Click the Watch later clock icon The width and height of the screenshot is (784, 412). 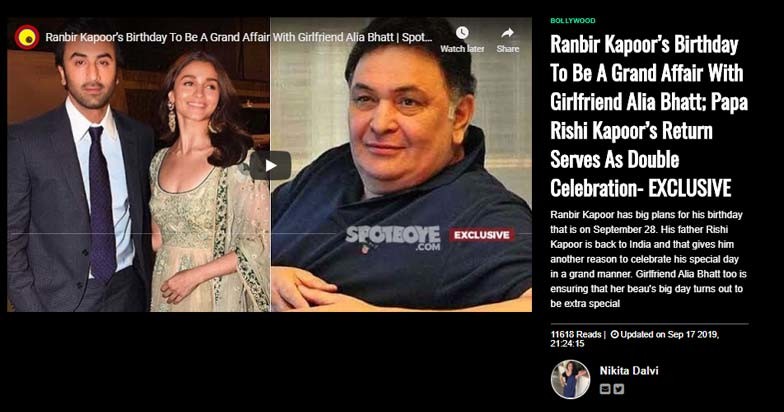point(462,33)
